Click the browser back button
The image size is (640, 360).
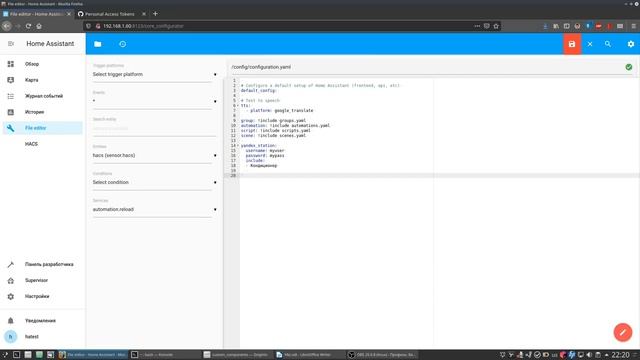tap(7, 26)
